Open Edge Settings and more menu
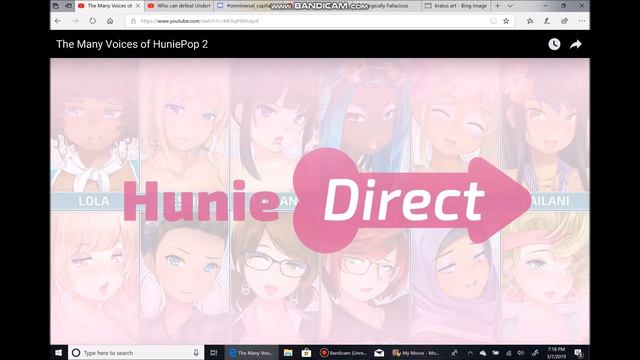640x360 pixels. click(582, 21)
